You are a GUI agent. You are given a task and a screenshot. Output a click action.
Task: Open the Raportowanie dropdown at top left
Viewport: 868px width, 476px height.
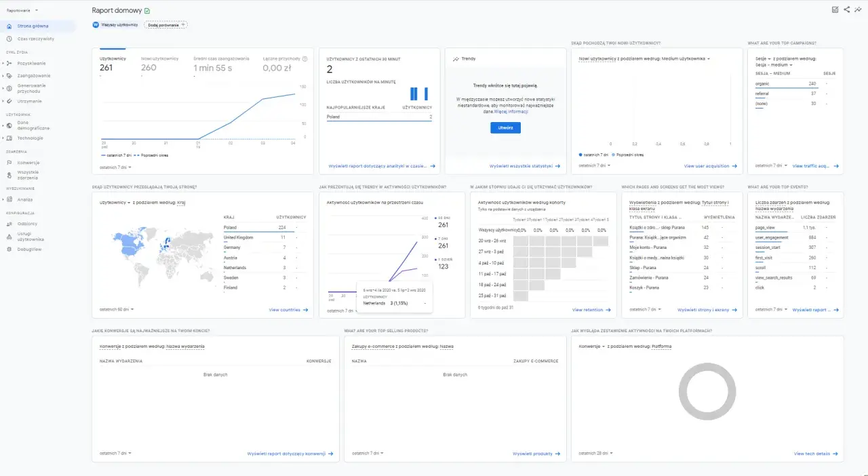(22, 10)
